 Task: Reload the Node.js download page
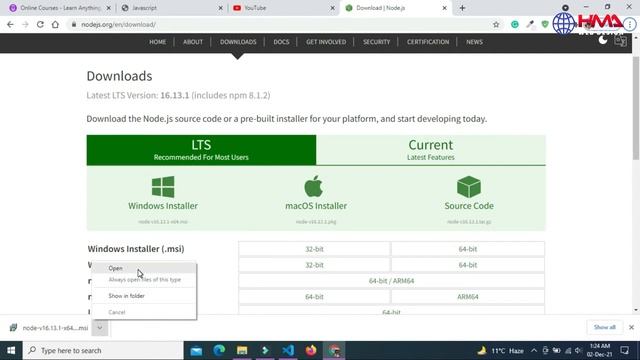(x=40, y=24)
